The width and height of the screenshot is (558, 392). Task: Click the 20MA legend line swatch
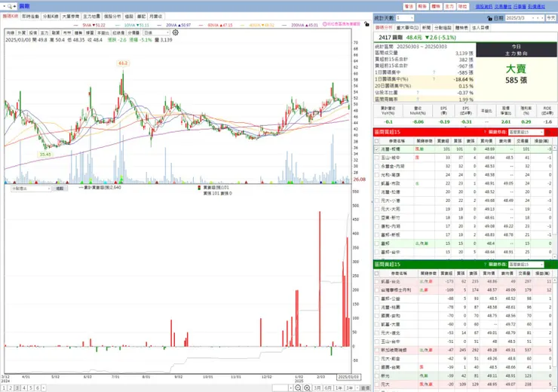159,26
